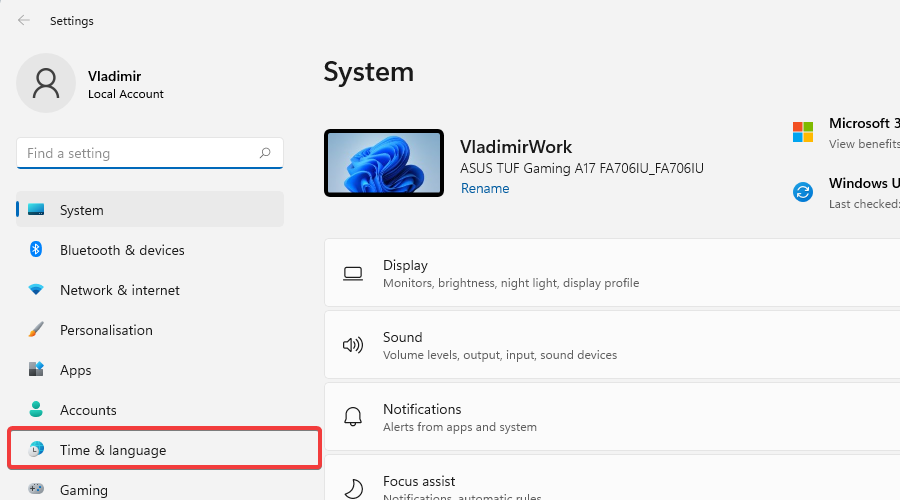The width and height of the screenshot is (900, 500).
Task: Click the Time & language globe icon
Action: click(x=36, y=450)
